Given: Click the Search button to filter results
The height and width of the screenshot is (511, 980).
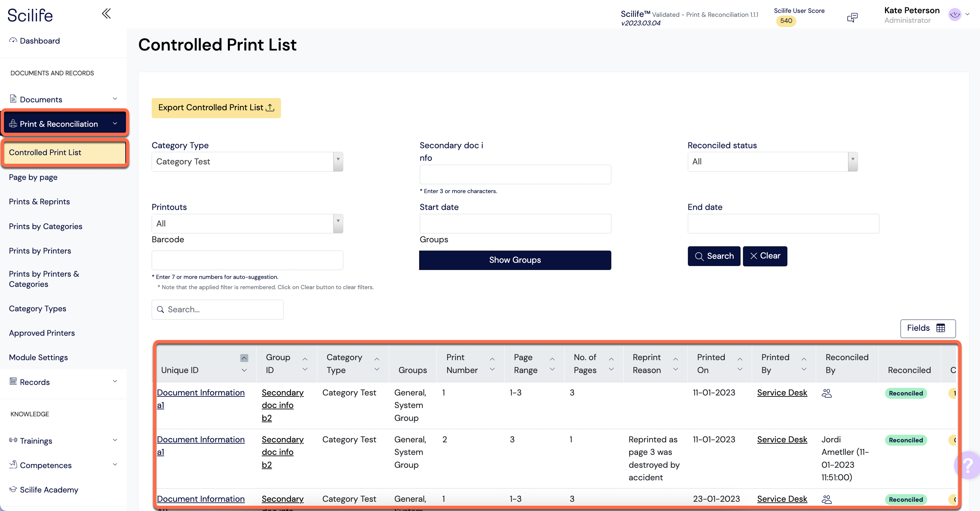Looking at the screenshot, I should 713,255.
